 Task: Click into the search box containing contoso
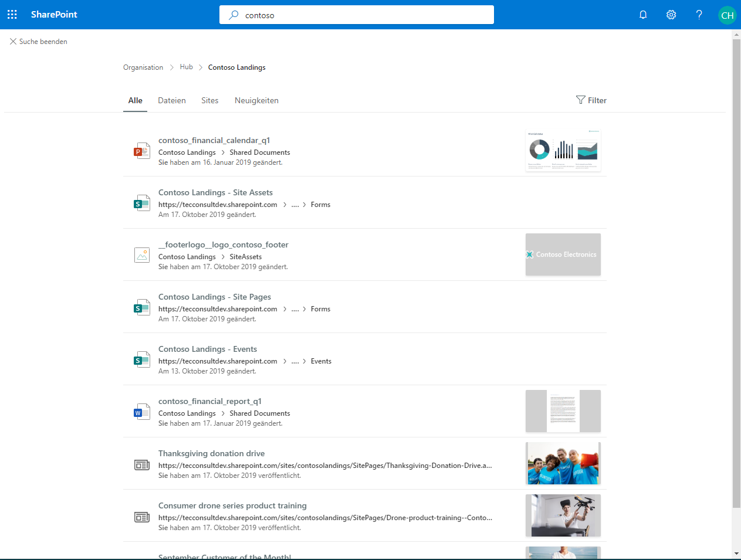pyautogui.click(x=357, y=15)
